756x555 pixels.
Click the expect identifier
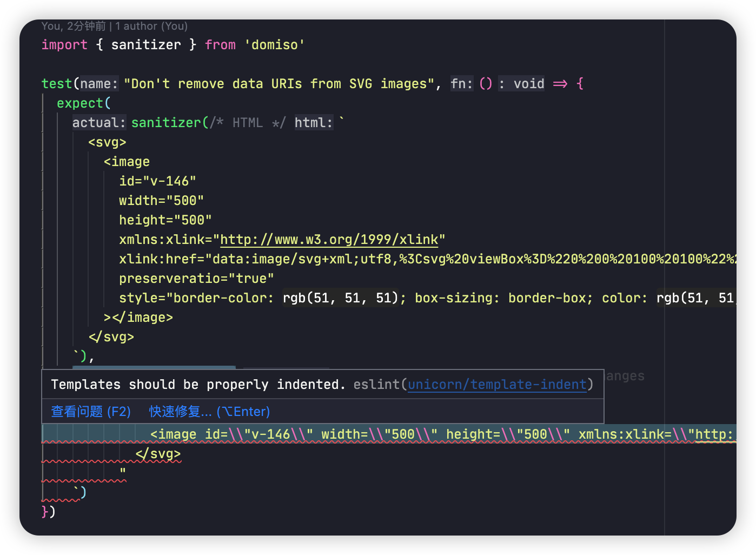(79, 103)
